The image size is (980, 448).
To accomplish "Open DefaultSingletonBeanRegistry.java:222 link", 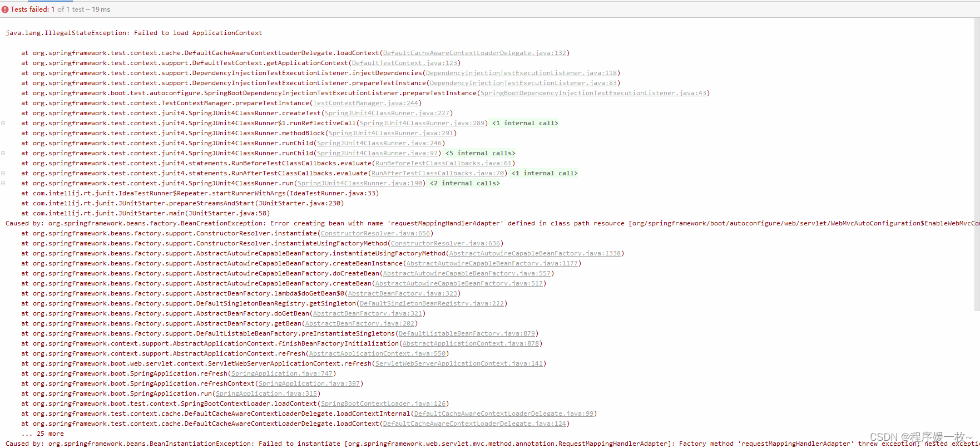I will click(432, 303).
